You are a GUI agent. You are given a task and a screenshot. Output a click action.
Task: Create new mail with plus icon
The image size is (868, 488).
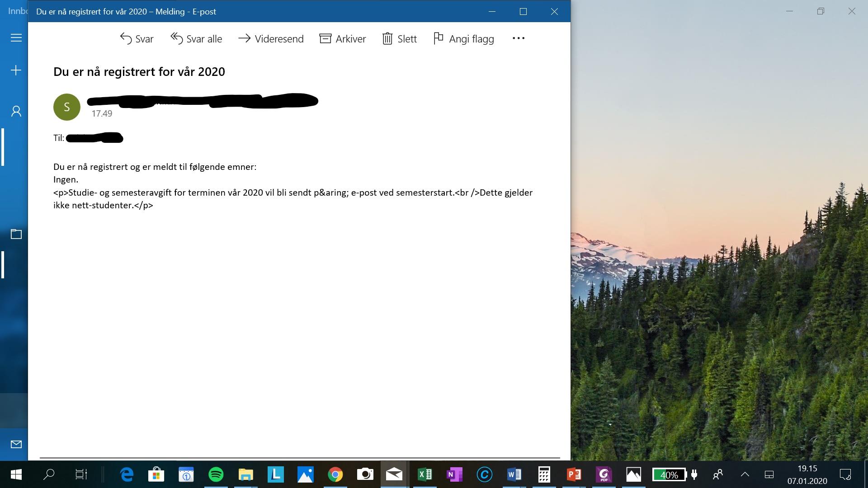coord(16,70)
